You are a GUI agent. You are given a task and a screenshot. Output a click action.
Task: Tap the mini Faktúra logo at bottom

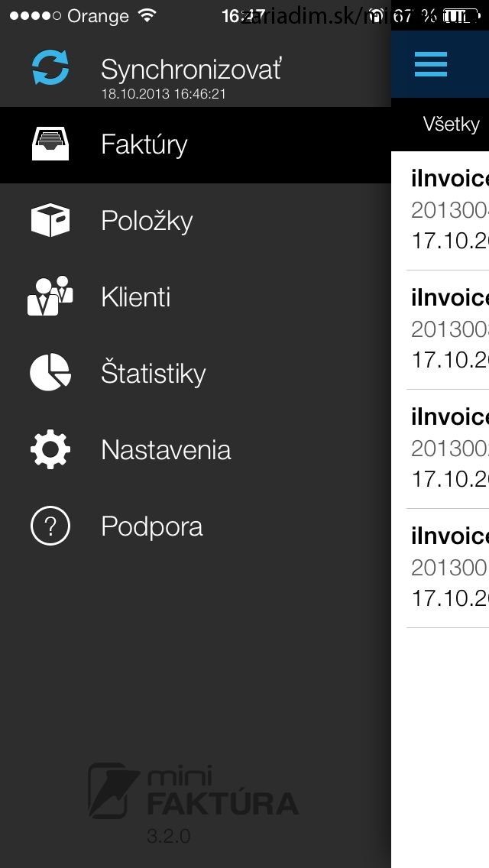point(193,792)
